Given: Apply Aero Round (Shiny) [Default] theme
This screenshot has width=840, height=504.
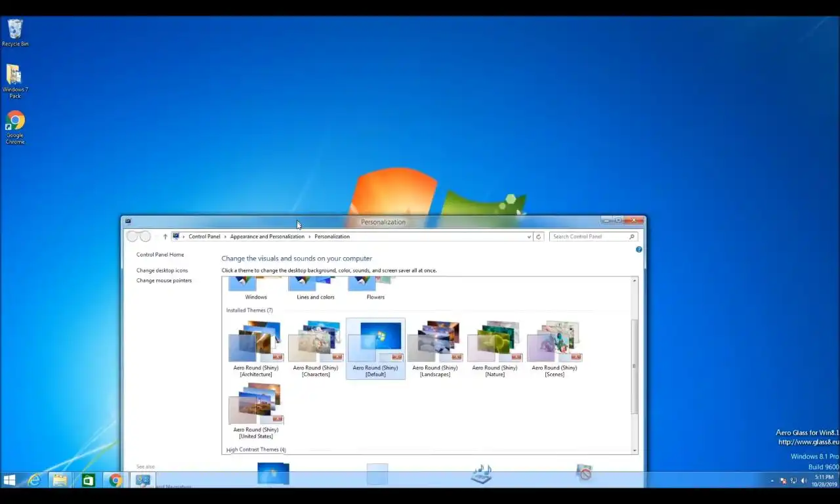Looking at the screenshot, I should 375,348.
